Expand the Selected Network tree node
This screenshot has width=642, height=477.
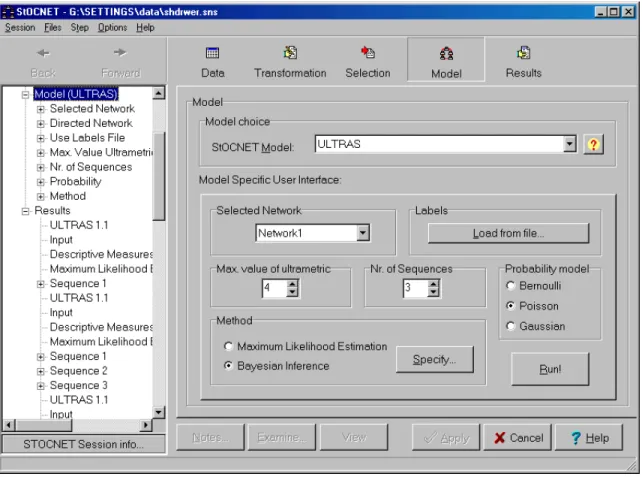point(41,109)
